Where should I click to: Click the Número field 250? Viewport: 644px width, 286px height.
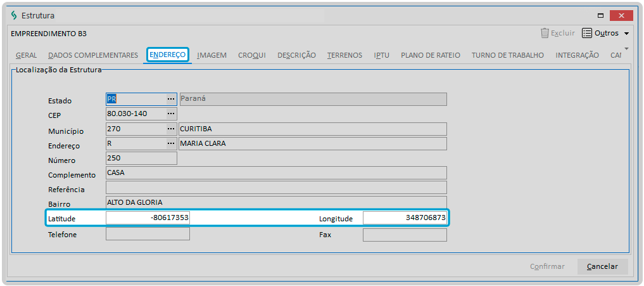click(141, 158)
